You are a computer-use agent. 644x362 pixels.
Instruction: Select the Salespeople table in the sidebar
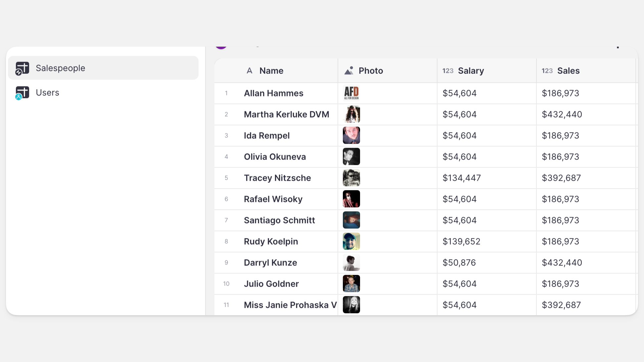tap(61, 68)
